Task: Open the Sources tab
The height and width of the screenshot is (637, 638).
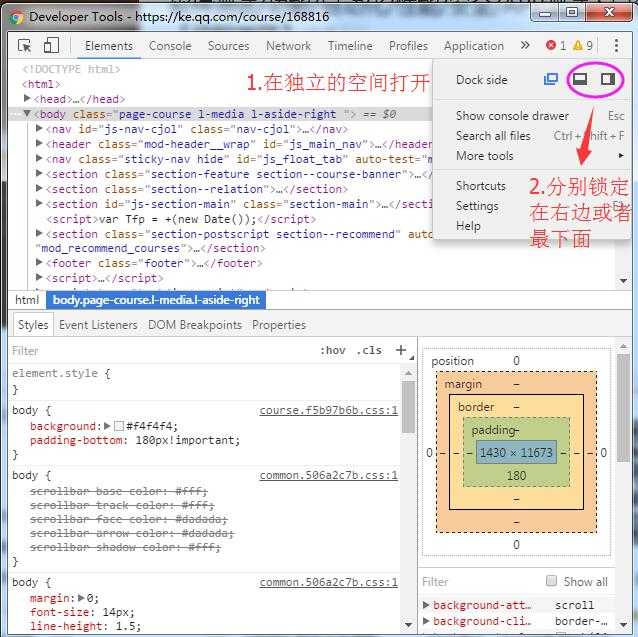Action: pyautogui.click(x=228, y=46)
